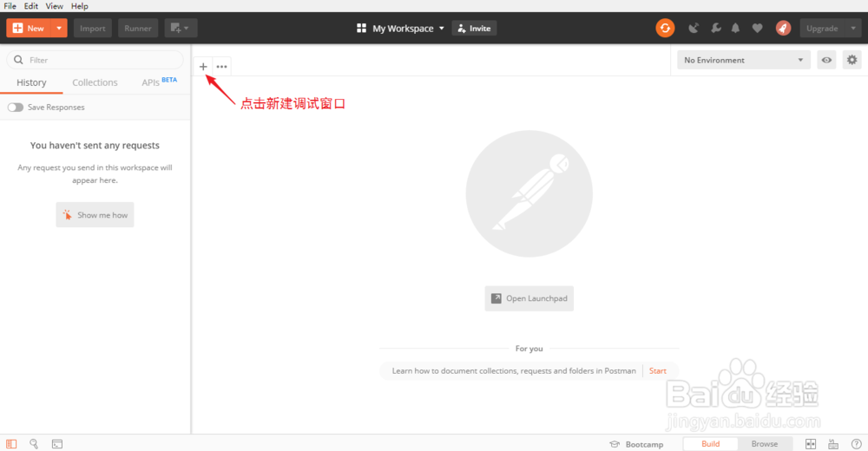Select the Browse mode toggle

point(765,444)
